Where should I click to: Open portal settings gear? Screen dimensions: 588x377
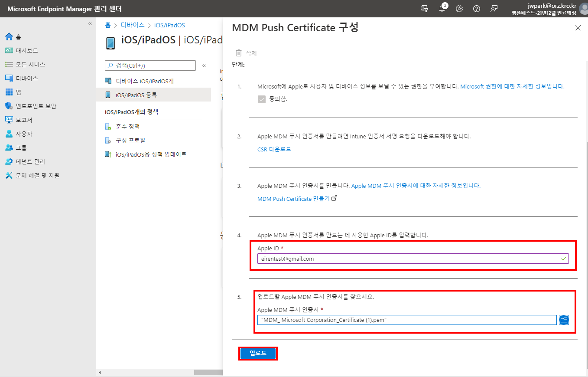tap(459, 9)
